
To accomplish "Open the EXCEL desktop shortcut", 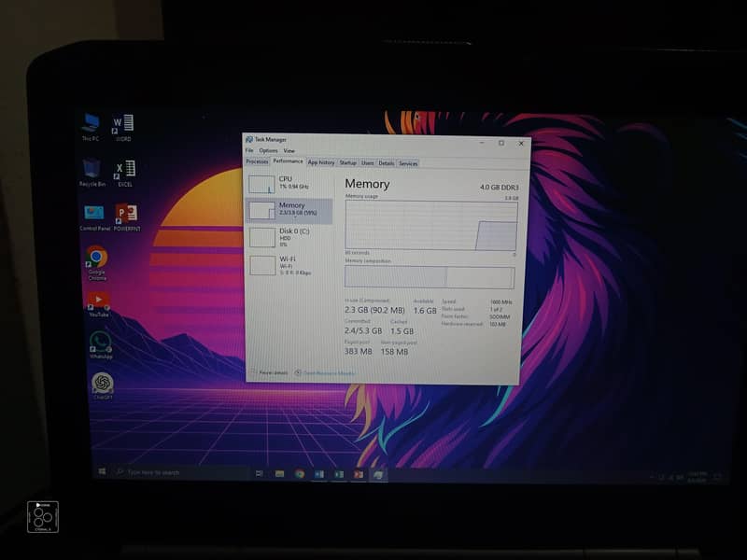I will click(125, 174).
